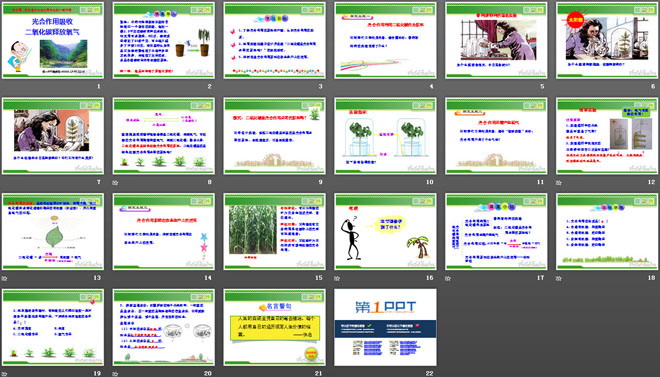Screen dimensions: 660x377
Task: Select slide 7 thumbnail of woman and bell jar
Action: pyautogui.click(x=53, y=136)
